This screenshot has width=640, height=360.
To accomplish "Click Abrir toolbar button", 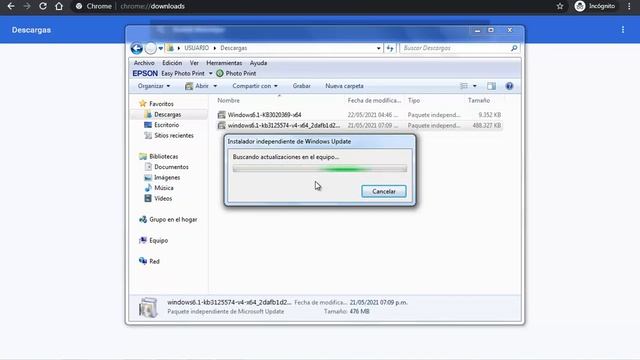I will click(197, 86).
